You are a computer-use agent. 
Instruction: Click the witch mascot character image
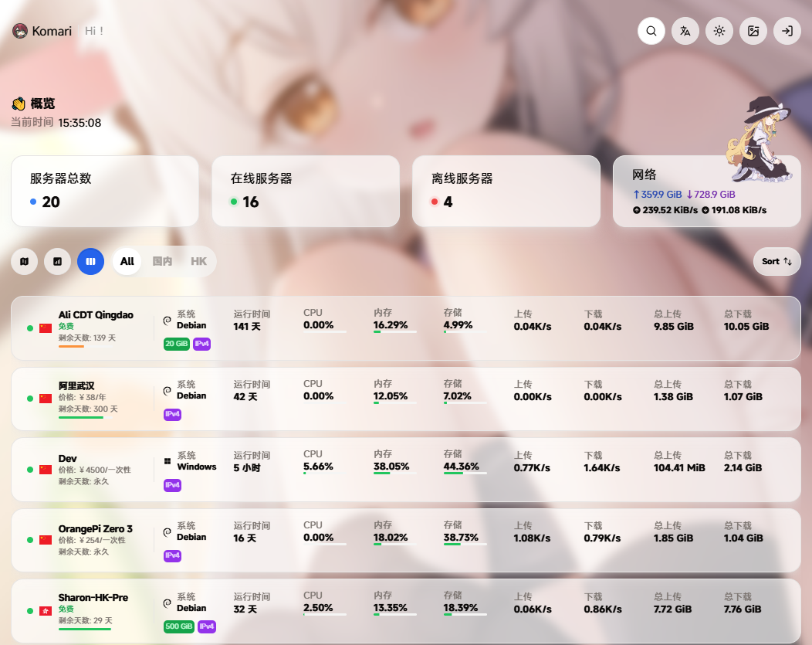tap(760, 139)
